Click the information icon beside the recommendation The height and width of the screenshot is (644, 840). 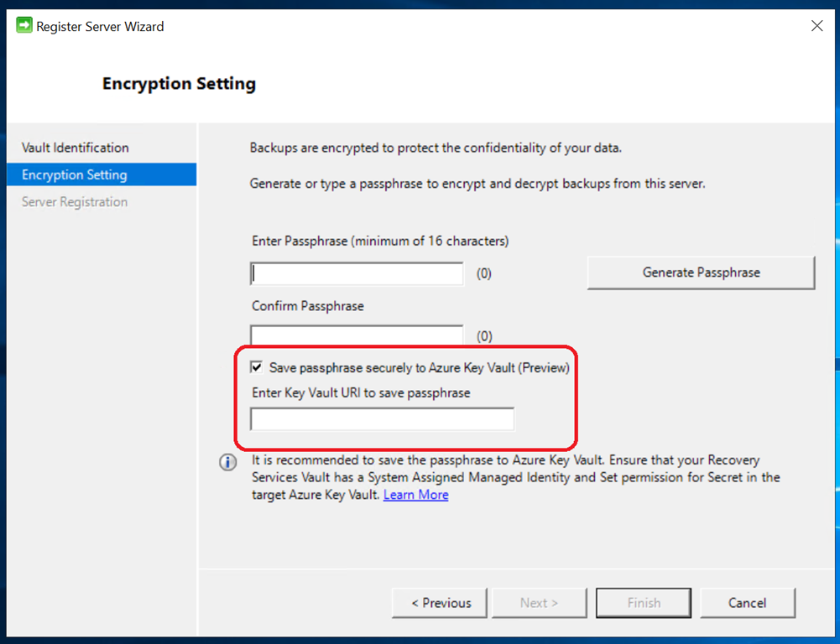pyautogui.click(x=227, y=462)
